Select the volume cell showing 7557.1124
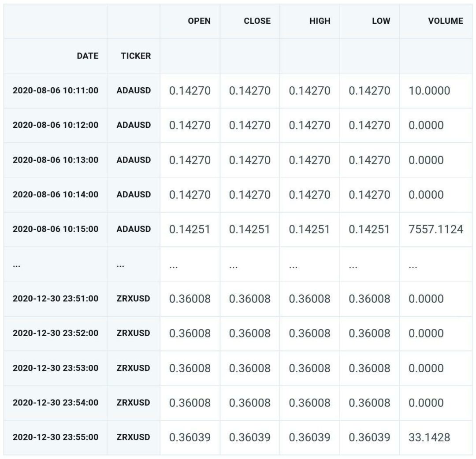 pyautogui.click(x=435, y=229)
